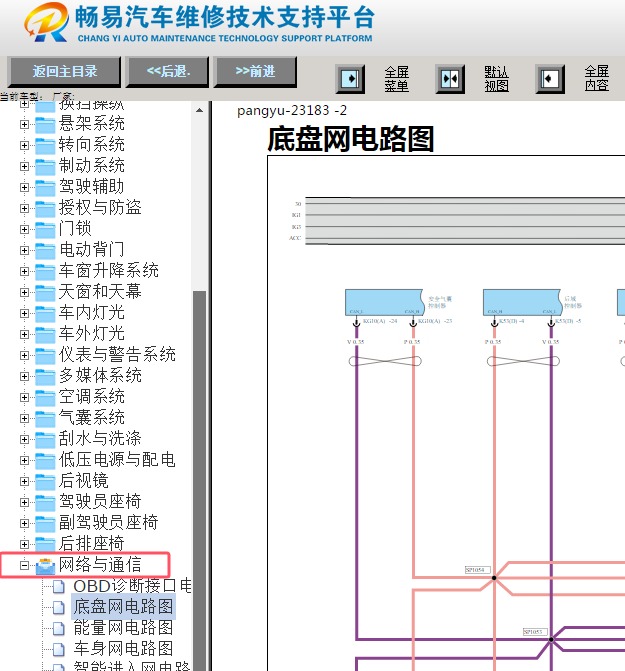Click the 全屏菜单 full-screen menu icon
The height and width of the screenshot is (671, 625).
coord(350,79)
